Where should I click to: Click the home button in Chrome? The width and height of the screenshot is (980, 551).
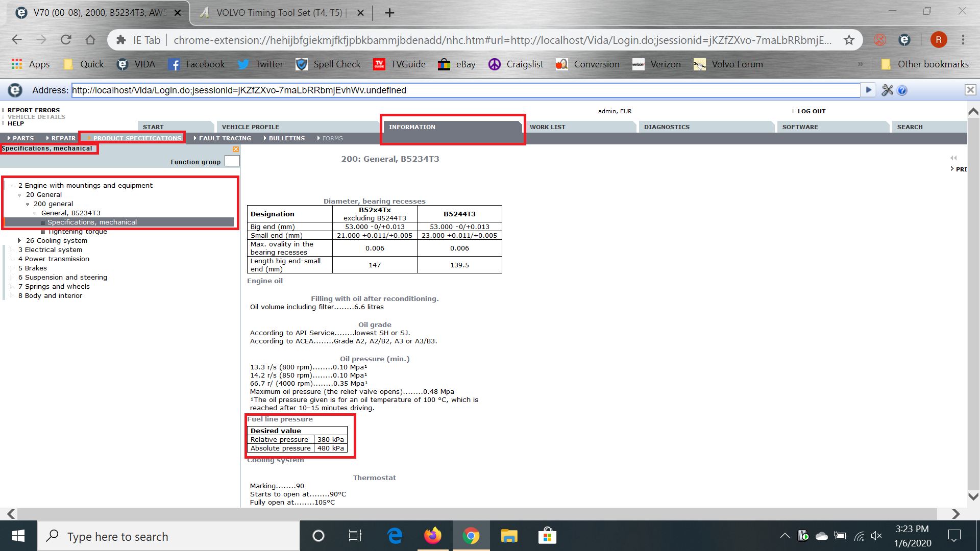90,40
